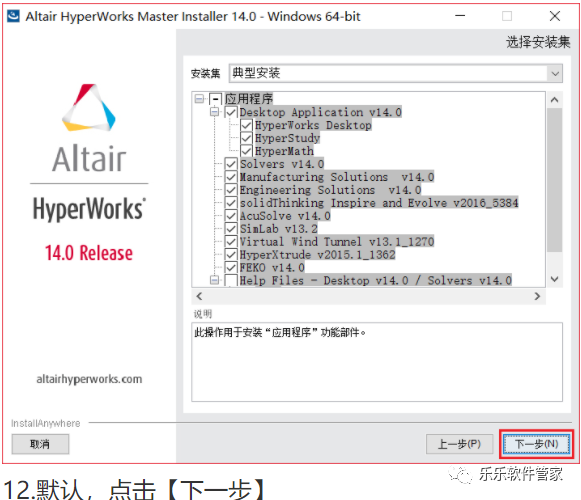This screenshot has width=581, height=500.
Task: Select the 'HyperStudy' tree label
Action: 288,138
